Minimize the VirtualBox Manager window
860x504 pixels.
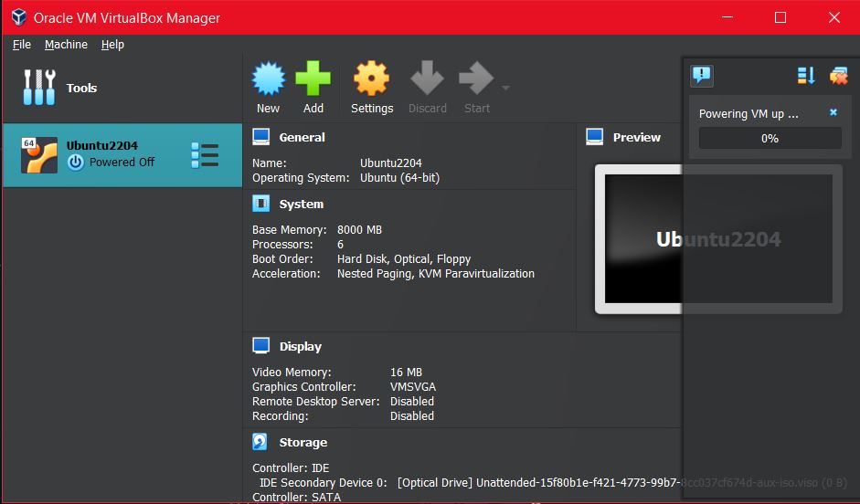[x=727, y=17]
